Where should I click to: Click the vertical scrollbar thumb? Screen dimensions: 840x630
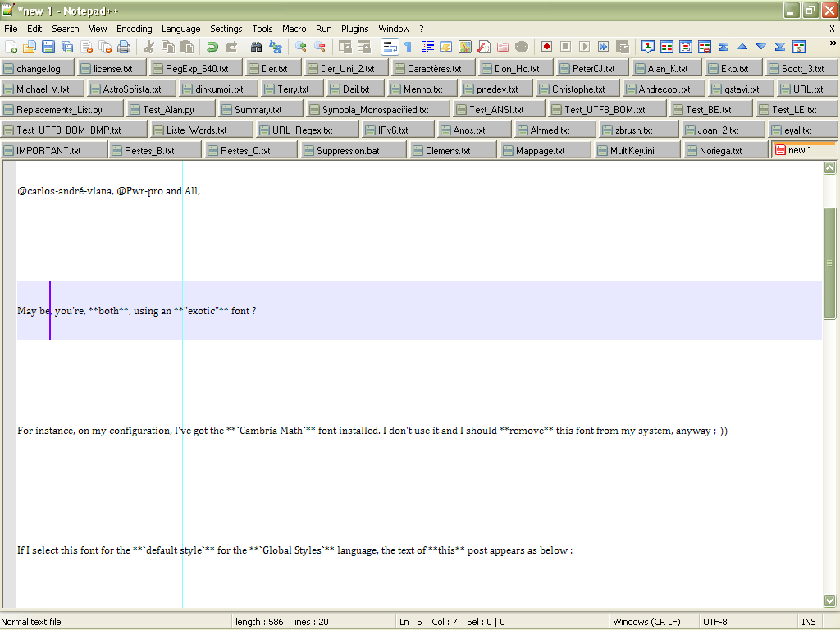[830, 263]
